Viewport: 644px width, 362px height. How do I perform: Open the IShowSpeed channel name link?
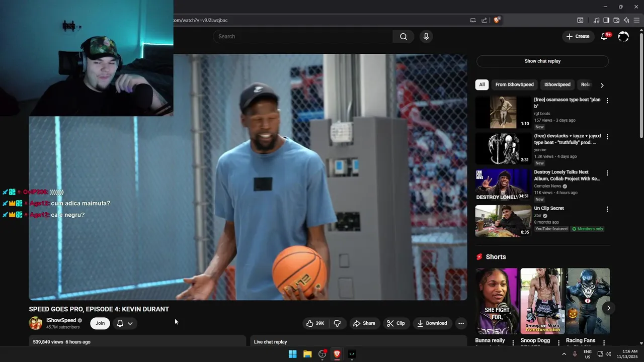coord(61,320)
